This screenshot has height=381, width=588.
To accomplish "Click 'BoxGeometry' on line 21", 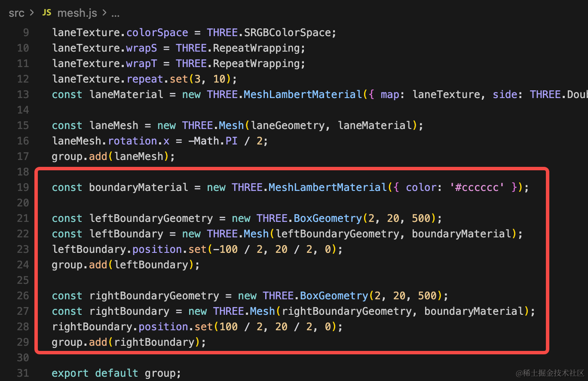I will pos(328,218).
